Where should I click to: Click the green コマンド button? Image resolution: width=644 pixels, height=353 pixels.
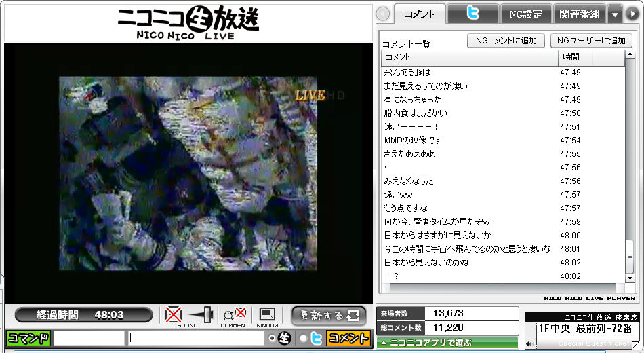pos(28,338)
